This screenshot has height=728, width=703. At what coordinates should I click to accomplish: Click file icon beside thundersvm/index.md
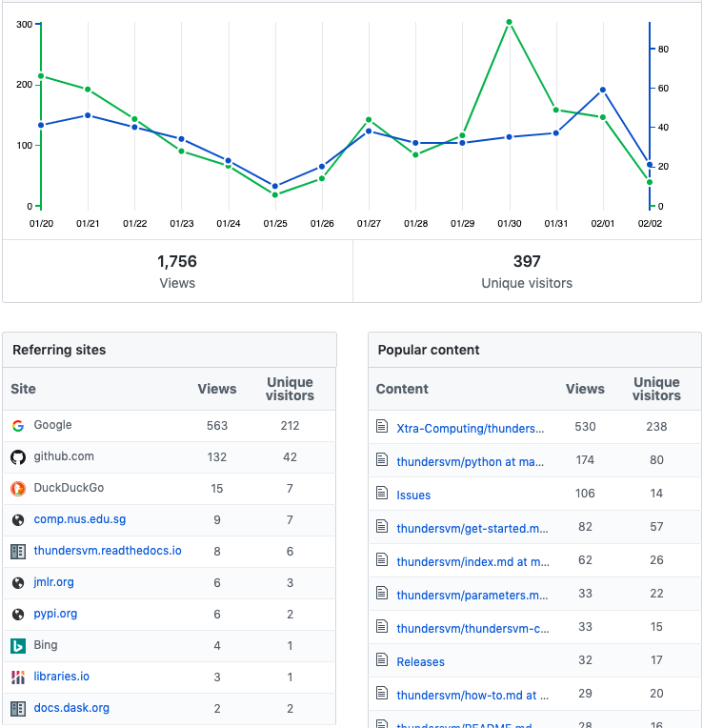pos(382,559)
